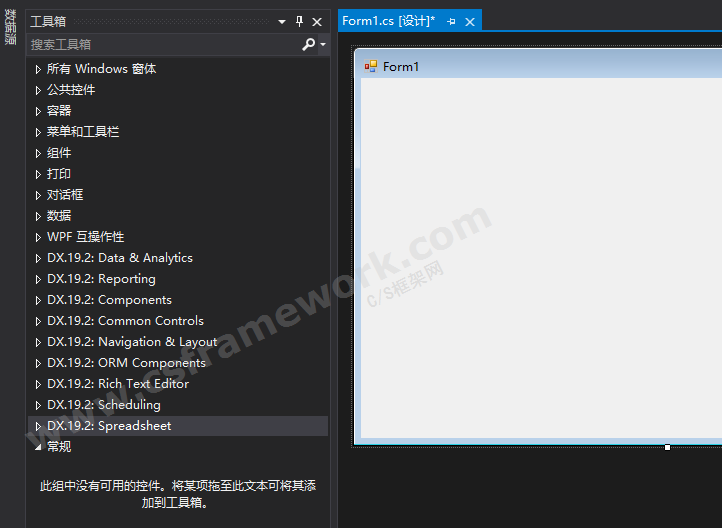Close the 工具箱 panel

pos(317,21)
